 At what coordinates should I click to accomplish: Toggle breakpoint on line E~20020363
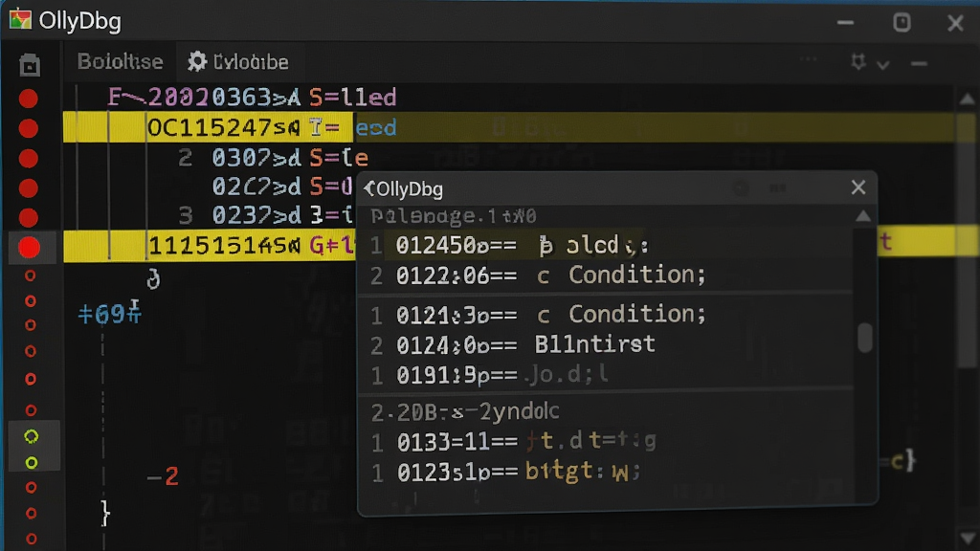click(28, 99)
